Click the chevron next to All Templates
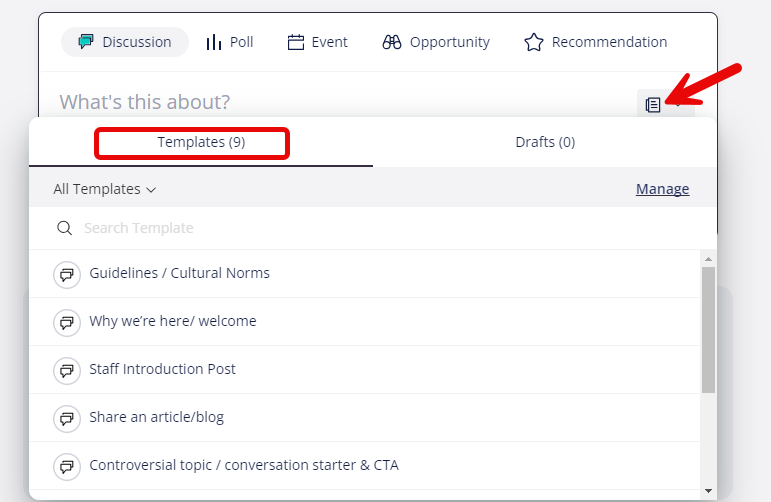 pyautogui.click(x=151, y=190)
